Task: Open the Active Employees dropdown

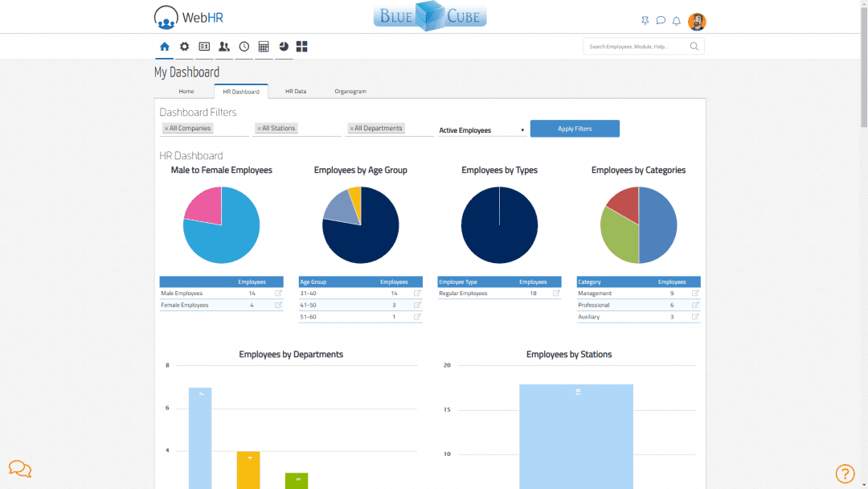Action: coord(481,129)
